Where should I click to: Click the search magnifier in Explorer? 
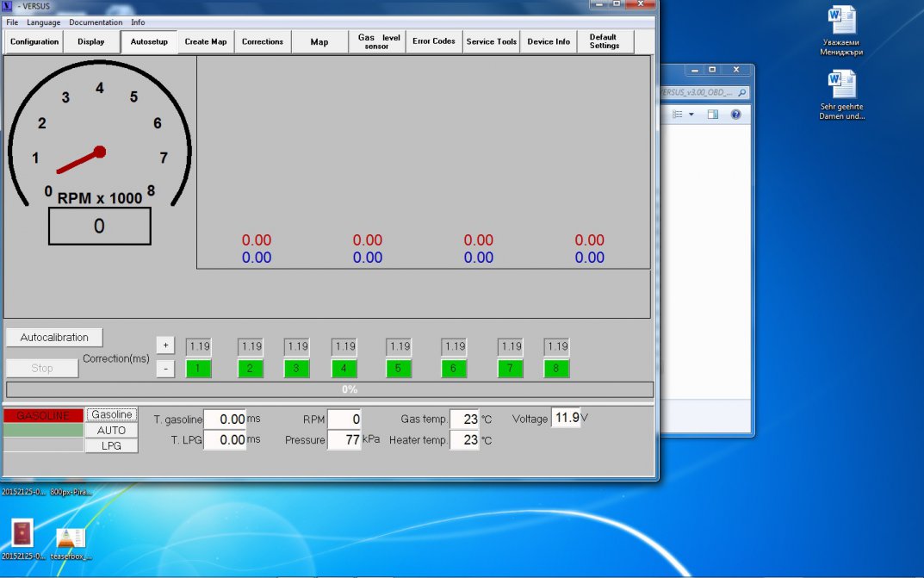742,92
